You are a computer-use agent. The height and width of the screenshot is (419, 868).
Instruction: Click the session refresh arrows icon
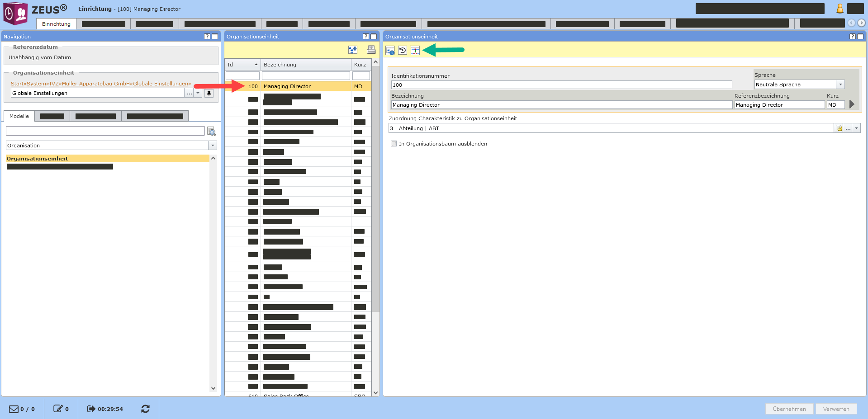[145, 409]
